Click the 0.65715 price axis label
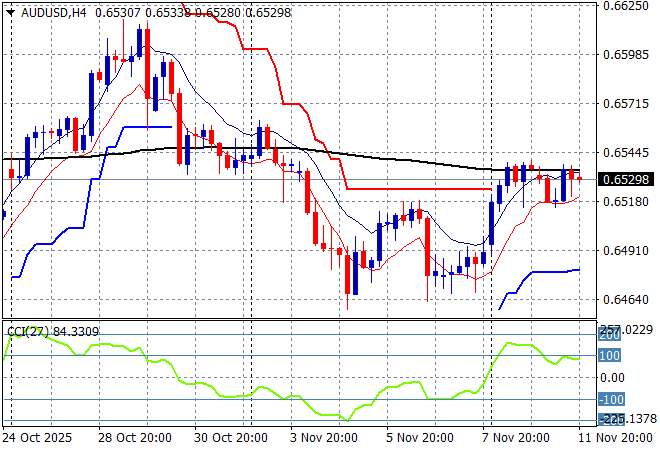This screenshot has width=660, height=450. tap(626, 104)
